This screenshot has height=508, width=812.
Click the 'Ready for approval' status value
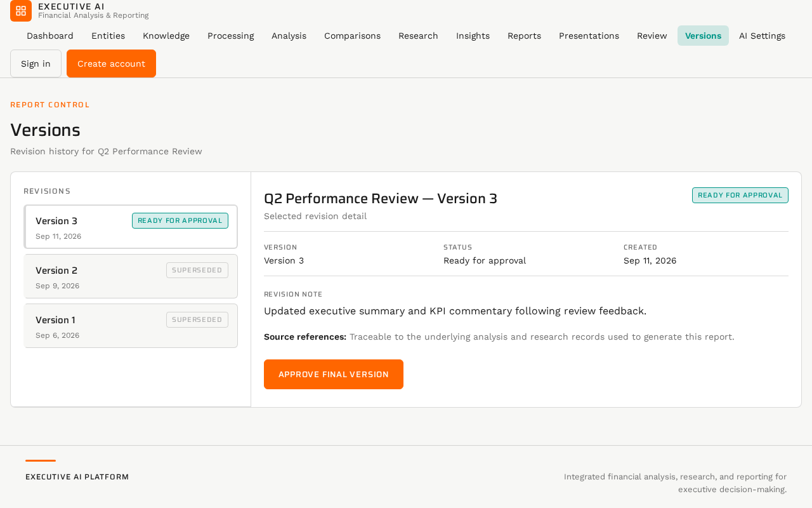[485, 260]
